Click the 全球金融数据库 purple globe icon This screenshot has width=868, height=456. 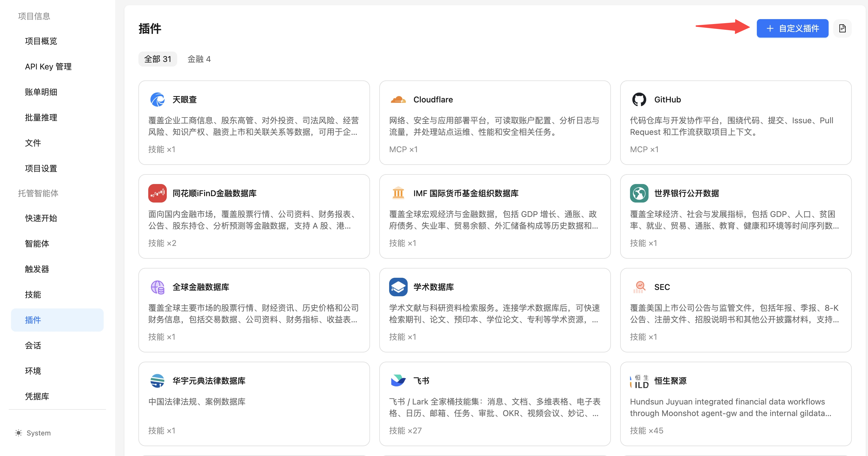pos(158,287)
